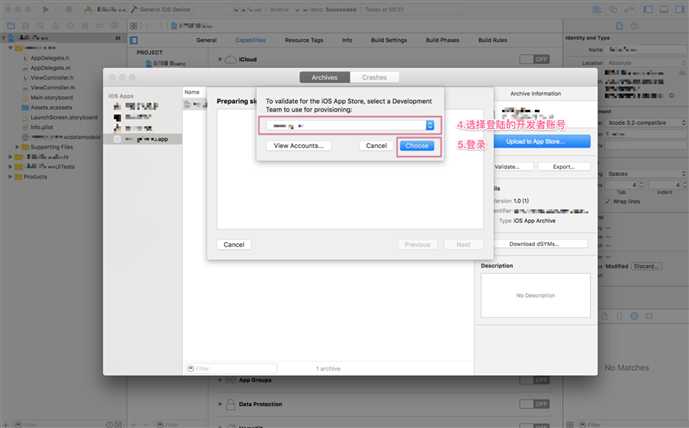Image resolution: width=689 pixels, height=428 pixels.
Task: Open the Media library icon
Action: click(649, 316)
